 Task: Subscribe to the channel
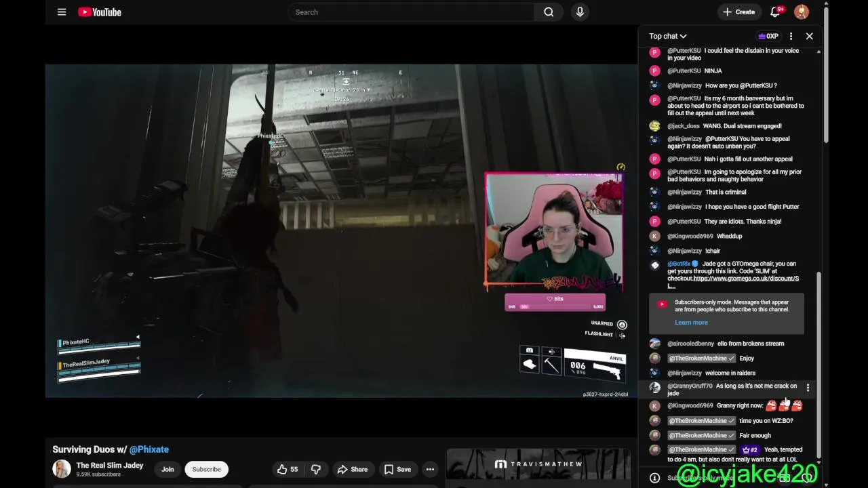[207, 469]
